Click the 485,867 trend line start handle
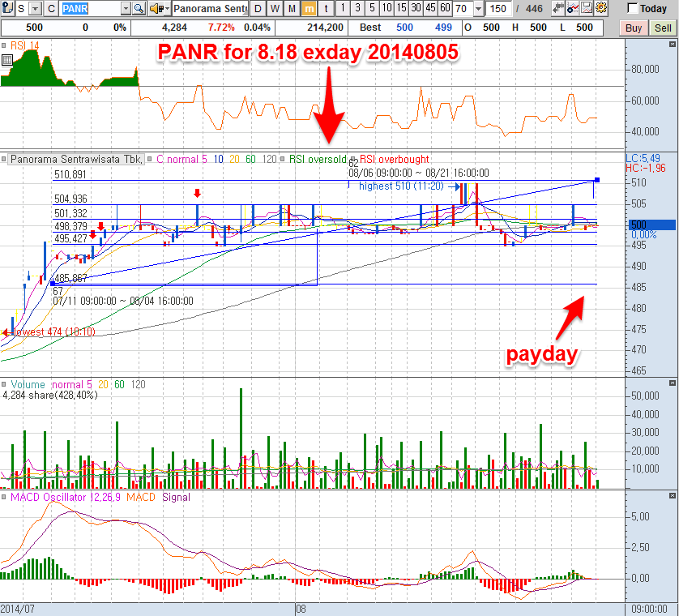The width and height of the screenshot is (679, 616). tap(53, 284)
